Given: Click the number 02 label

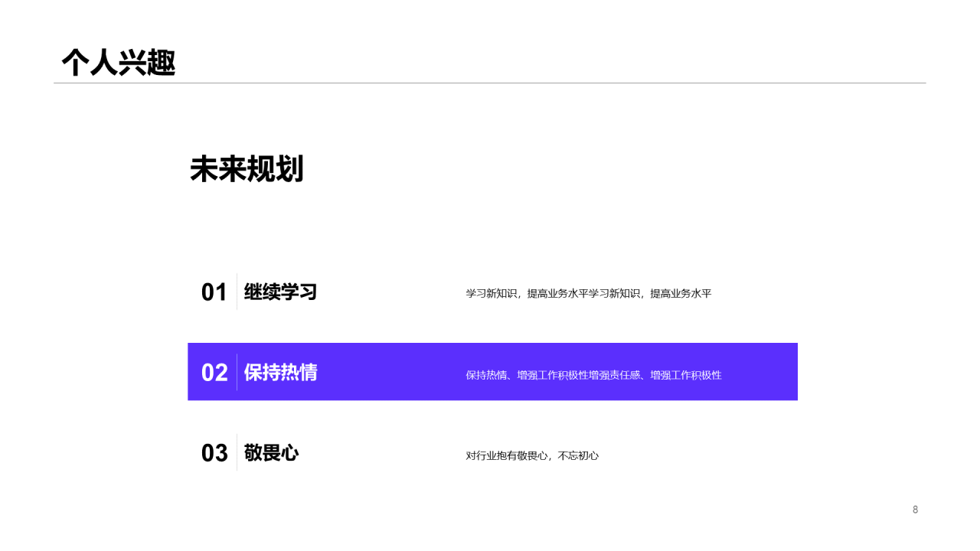Looking at the screenshot, I should pos(214,372).
